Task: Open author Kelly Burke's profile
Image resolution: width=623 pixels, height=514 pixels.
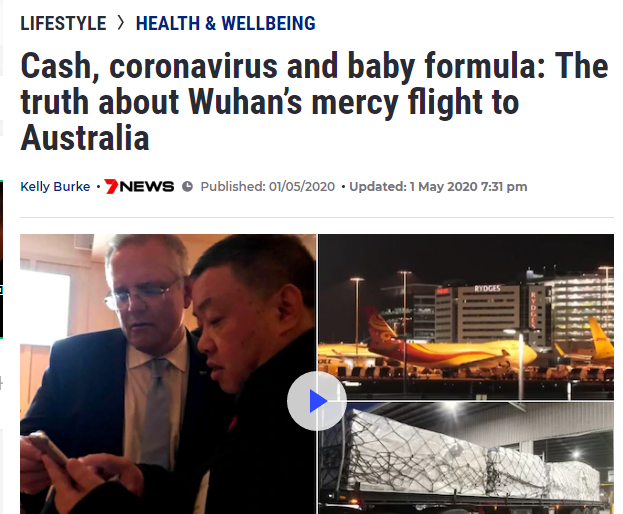Action: 55,186
